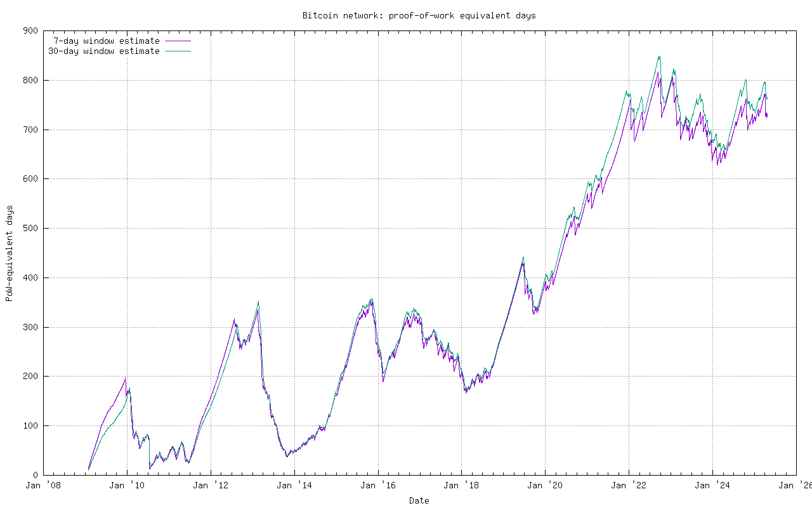Click the '30-day window estimate' legend label
Image resolution: width=812 pixels, height=508 pixels.
104,51
